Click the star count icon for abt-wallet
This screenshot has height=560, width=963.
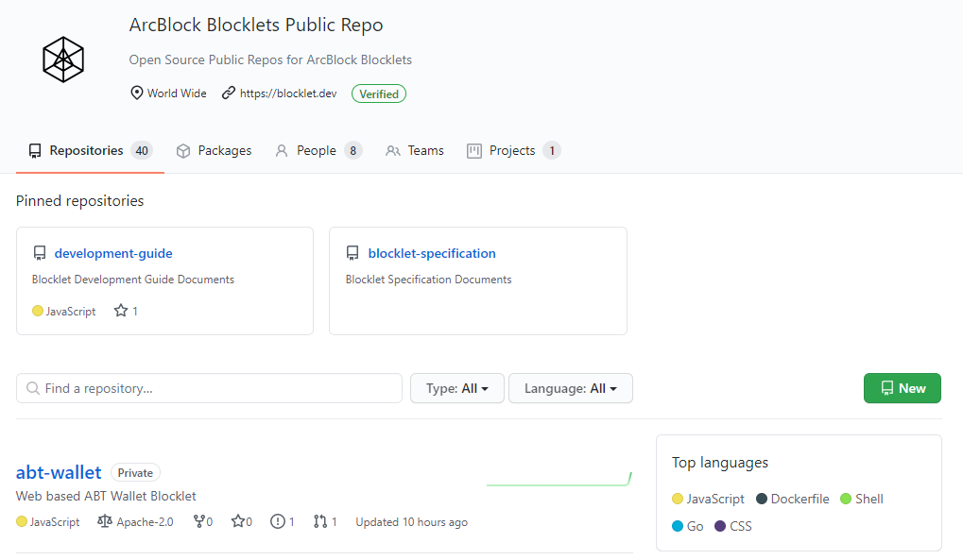pyautogui.click(x=237, y=521)
